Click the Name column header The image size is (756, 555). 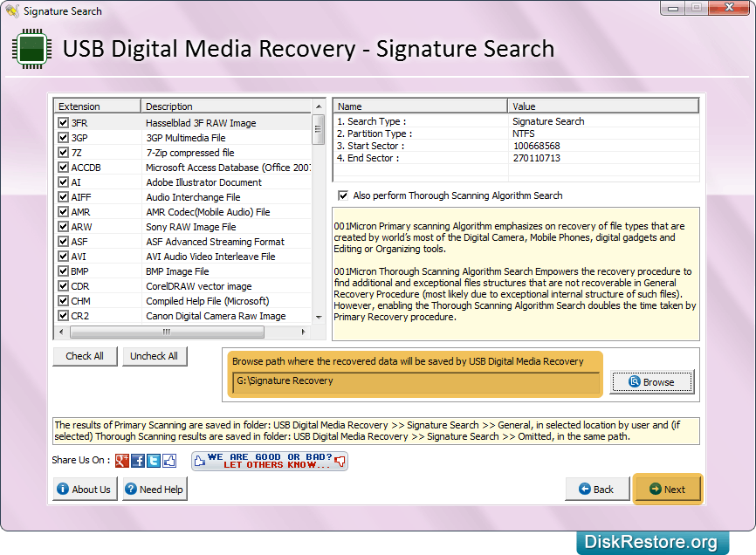pos(420,106)
